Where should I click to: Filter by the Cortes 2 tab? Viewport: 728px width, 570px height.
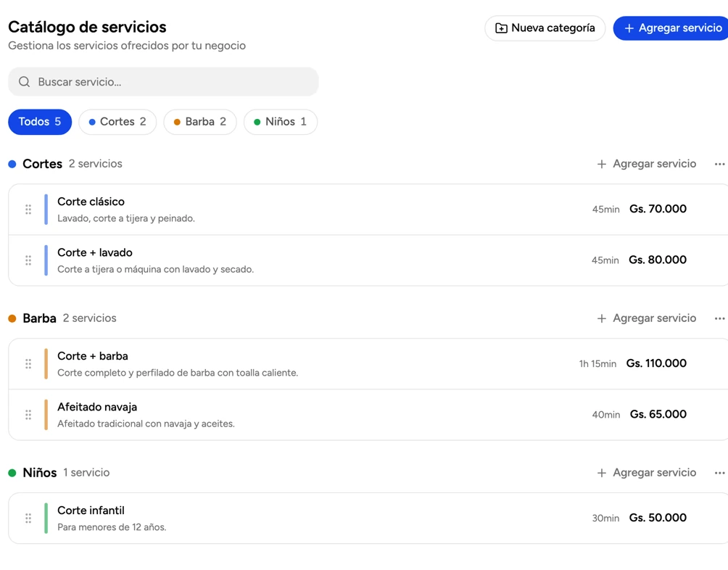tap(117, 122)
